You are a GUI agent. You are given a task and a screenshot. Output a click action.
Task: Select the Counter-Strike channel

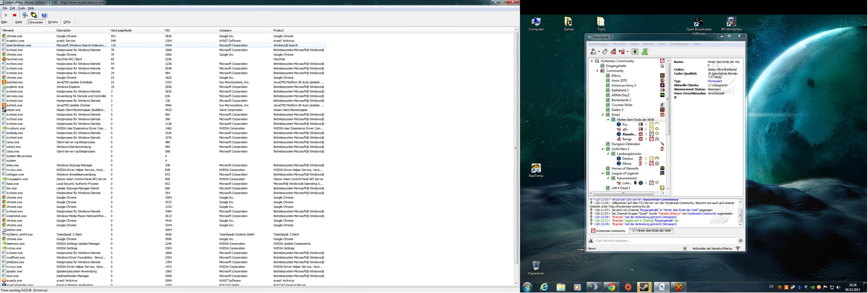tap(622, 105)
